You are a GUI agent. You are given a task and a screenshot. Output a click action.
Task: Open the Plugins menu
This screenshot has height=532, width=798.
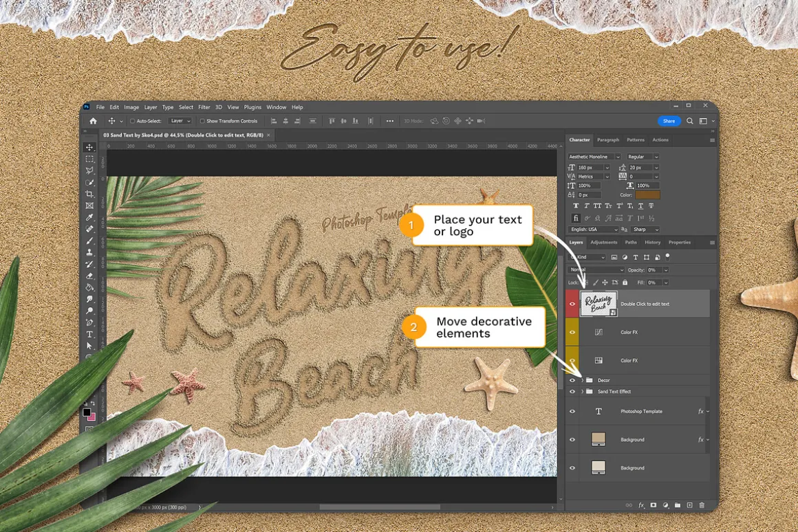[252, 107]
